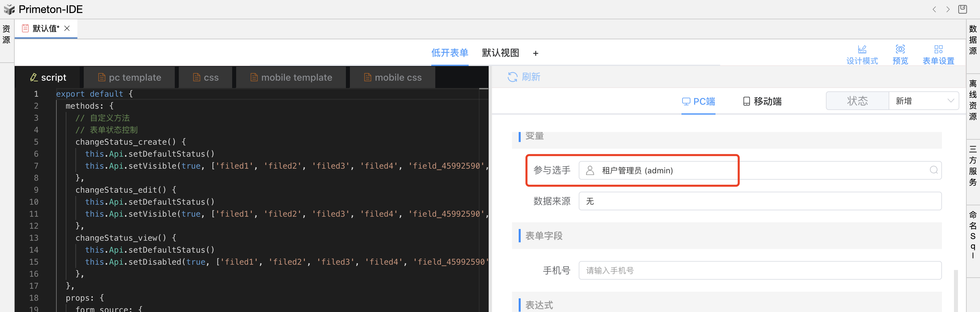Screen dimensions: 980x312
Task: Expand the 状态 dropdown showing 新增
Action: coord(923,101)
